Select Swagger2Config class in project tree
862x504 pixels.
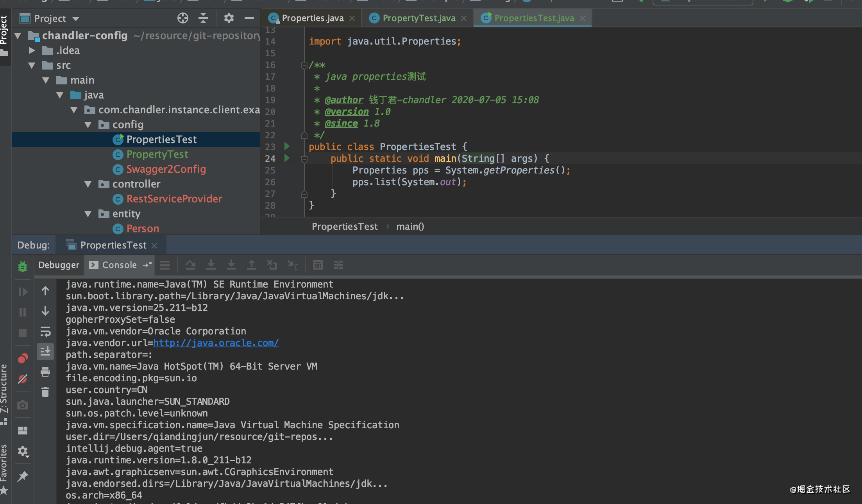(166, 169)
